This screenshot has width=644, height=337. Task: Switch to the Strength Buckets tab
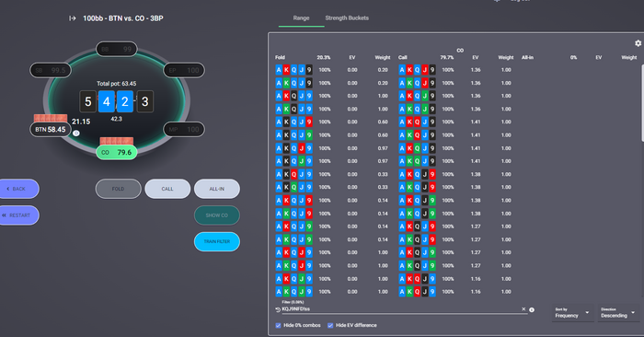pyautogui.click(x=347, y=18)
